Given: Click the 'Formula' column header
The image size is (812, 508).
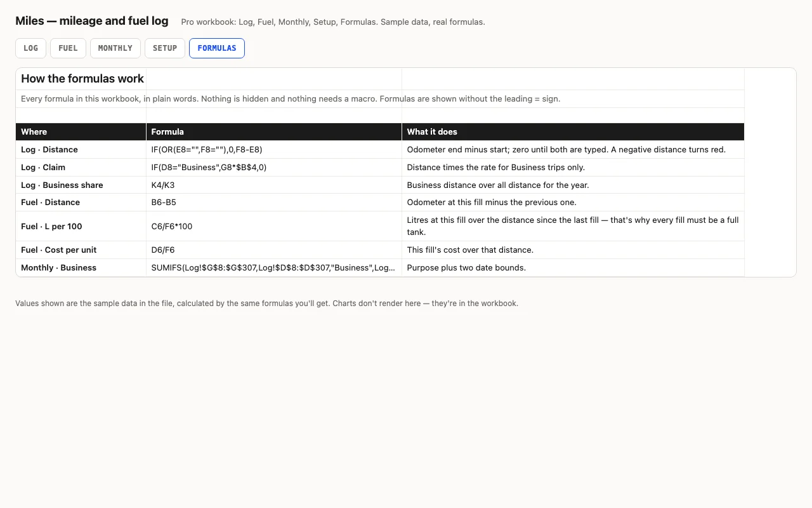Looking at the screenshot, I should [274, 131].
